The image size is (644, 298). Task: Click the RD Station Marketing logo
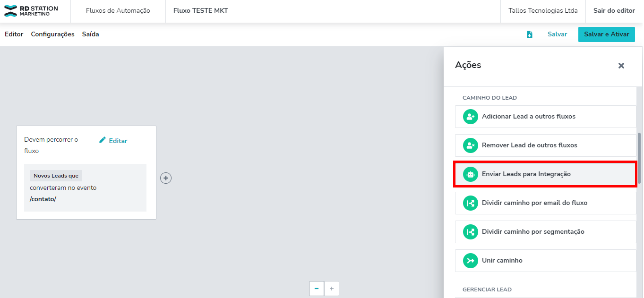coord(31,11)
